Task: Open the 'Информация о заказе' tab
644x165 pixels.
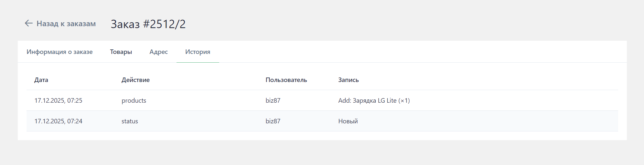Action: pyautogui.click(x=59, y=52)
